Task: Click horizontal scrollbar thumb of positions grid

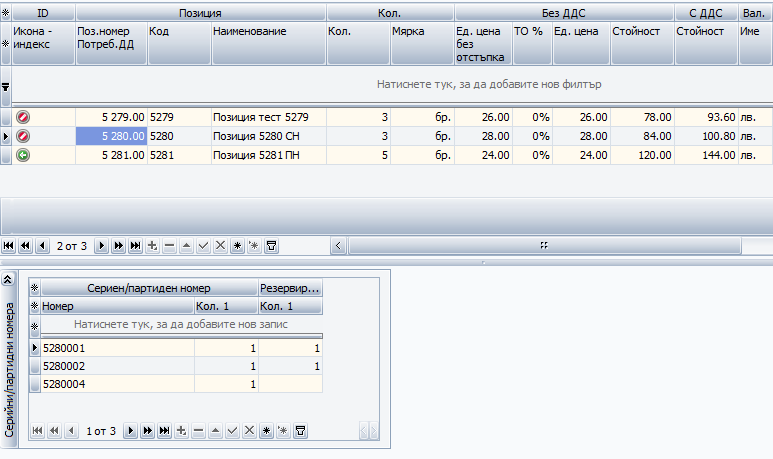Action: (545, 246)
